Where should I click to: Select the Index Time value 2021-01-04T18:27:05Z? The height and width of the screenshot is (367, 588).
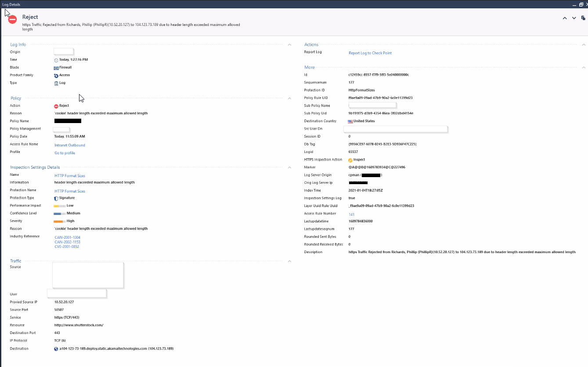coord(365,190)
